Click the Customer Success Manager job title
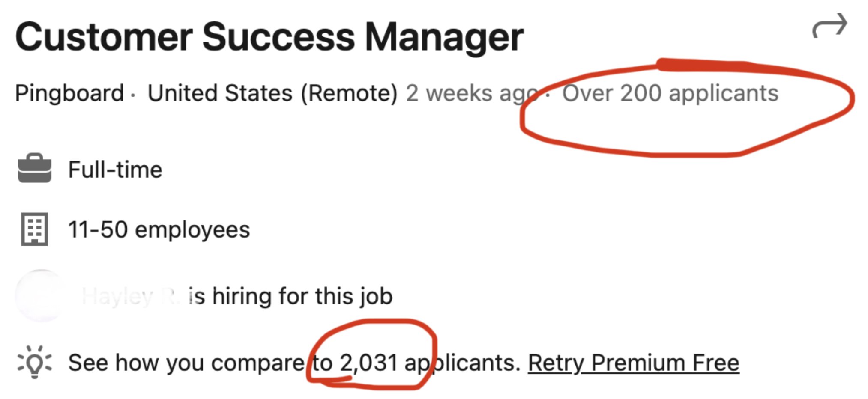The height and width of the screenshot is (399, 868). [x=269, y=37]
